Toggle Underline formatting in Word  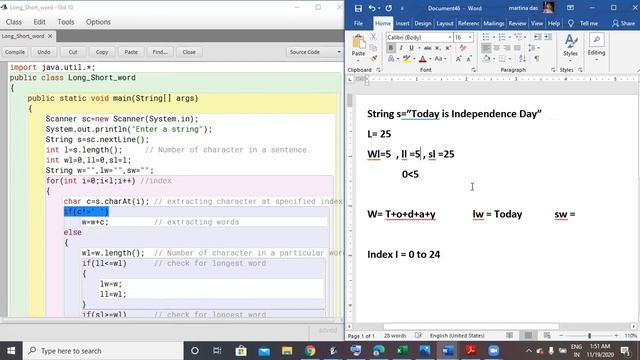(411, 48)
